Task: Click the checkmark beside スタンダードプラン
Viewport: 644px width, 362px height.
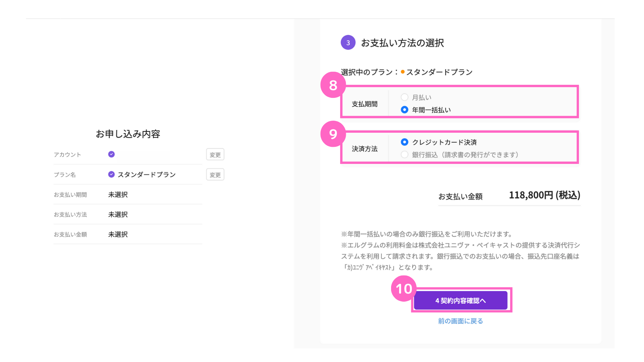Action: [111, 174]
